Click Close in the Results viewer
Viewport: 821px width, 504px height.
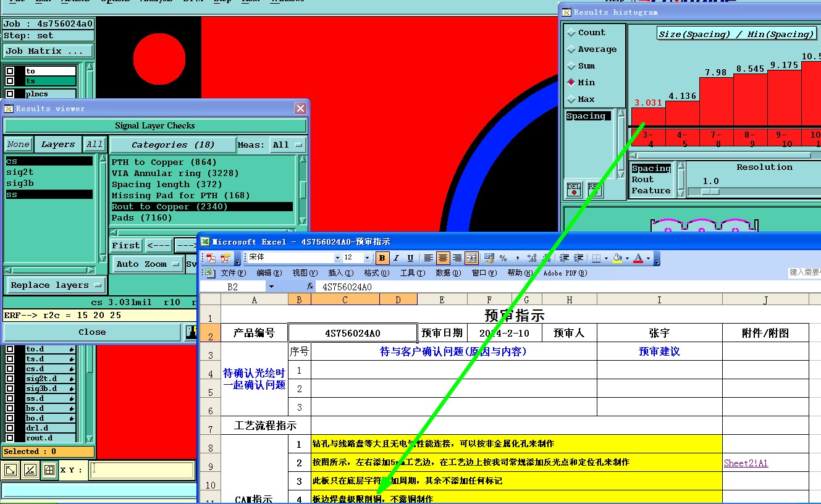tap(92, 332)
